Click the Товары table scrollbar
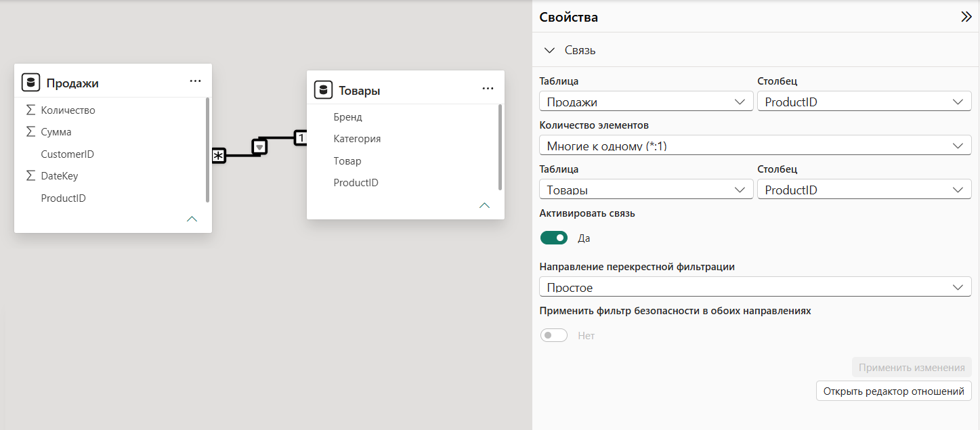The image size is (980, 430). [500, 147]
